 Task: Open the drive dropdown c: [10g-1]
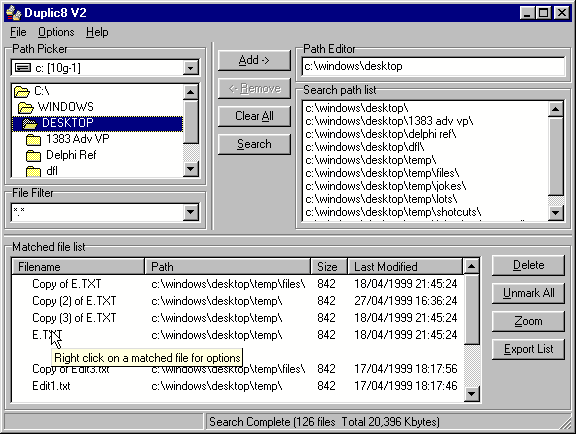click(x=190, y=68)
